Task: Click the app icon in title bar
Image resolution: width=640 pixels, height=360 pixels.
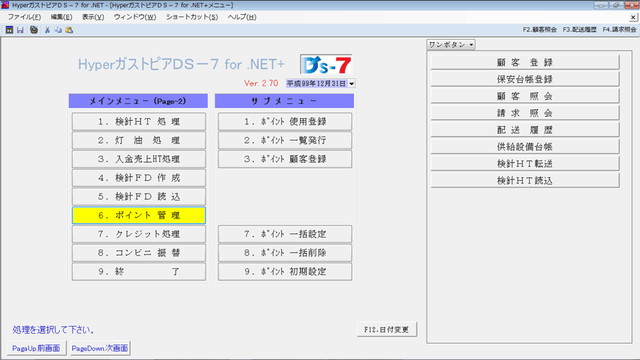Action: tap(5, 5)
